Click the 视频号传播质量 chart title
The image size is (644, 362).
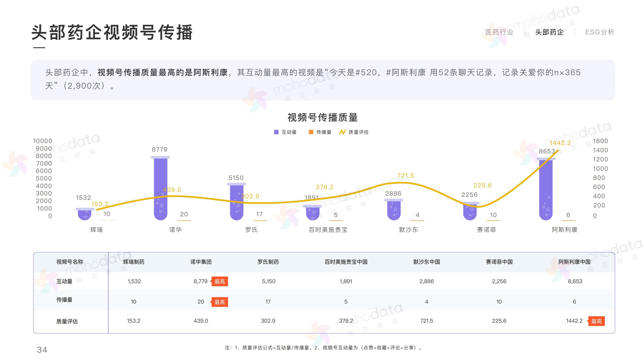322,117
